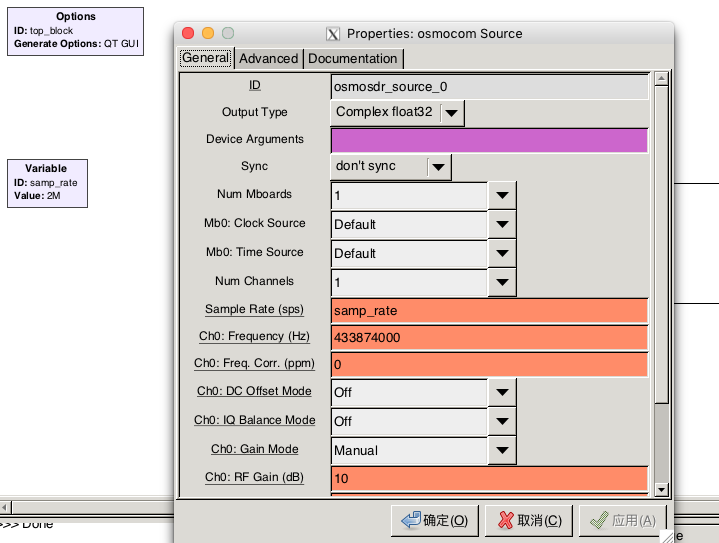Expand the Mb0: Time Source dropdown arrow

click(502, 253)
